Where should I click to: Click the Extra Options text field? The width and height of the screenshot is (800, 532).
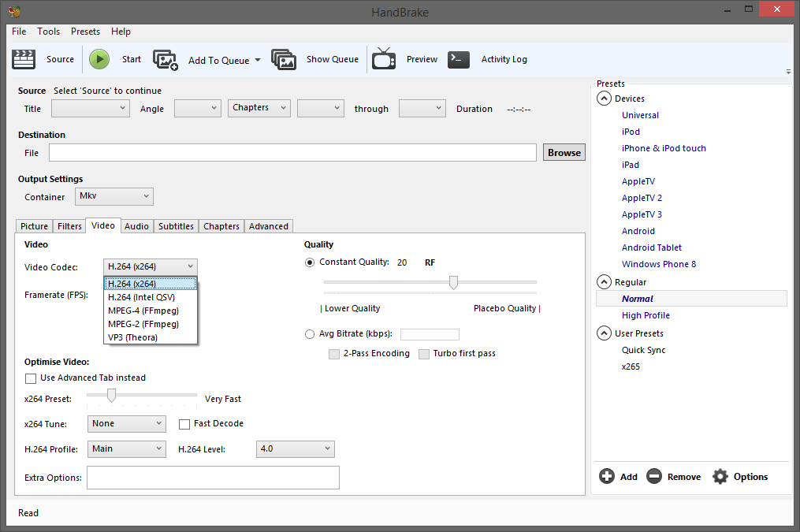click(x=213, y=478)
